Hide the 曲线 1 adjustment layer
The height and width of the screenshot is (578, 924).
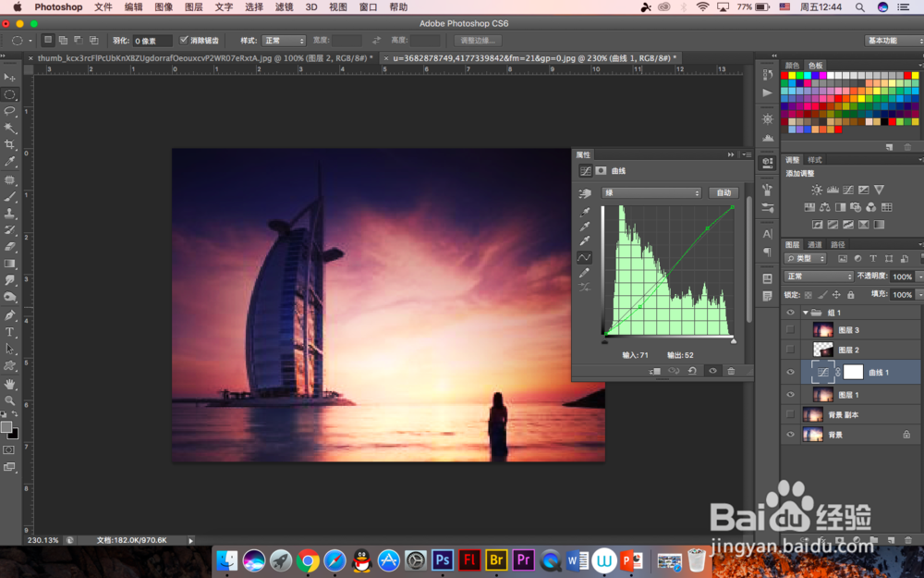click(790, 372)
